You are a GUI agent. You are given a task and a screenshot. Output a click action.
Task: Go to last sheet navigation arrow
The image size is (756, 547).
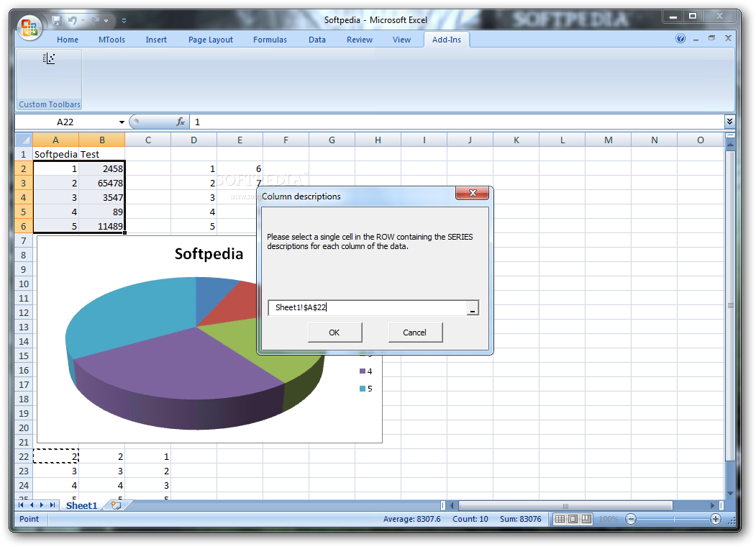(x=53, y=505)
